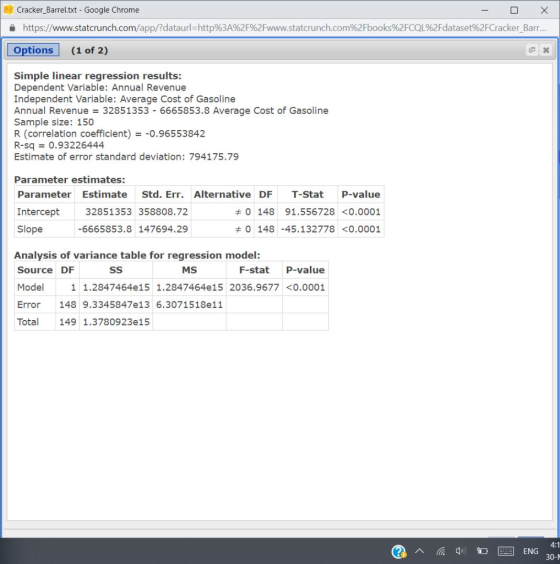Select the Total SS 1.3780923e15 cell

tap(116, 322)
